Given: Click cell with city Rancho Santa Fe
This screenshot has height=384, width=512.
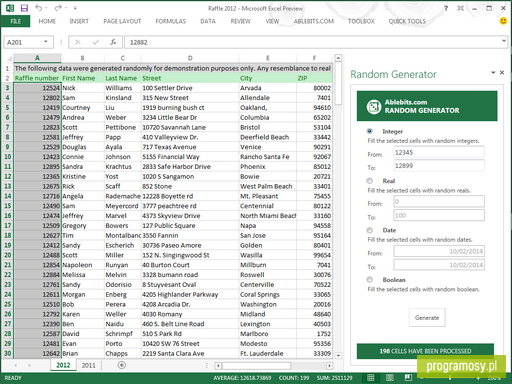Looking at the screenshot, I should coord(268,157).
